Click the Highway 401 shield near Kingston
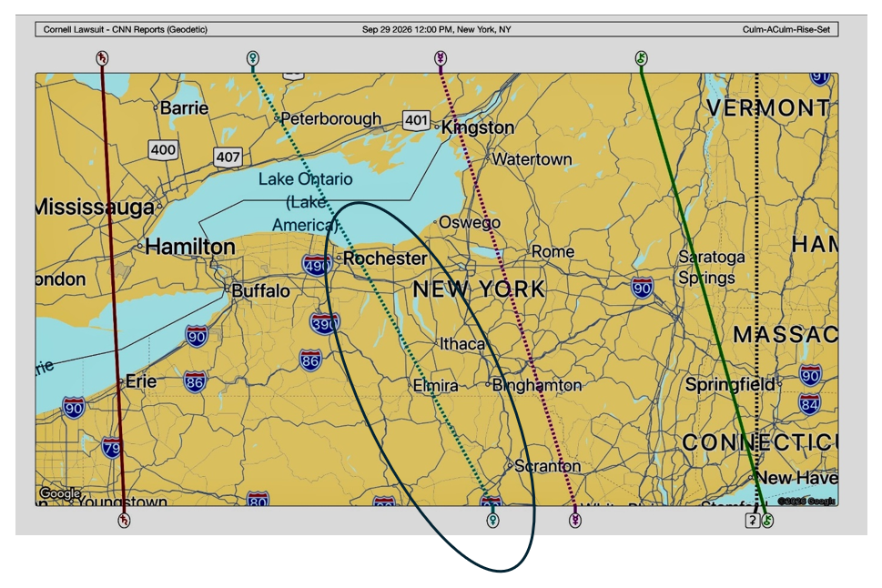882x588 pixels. pyautogui.click(x=416, y=120)
